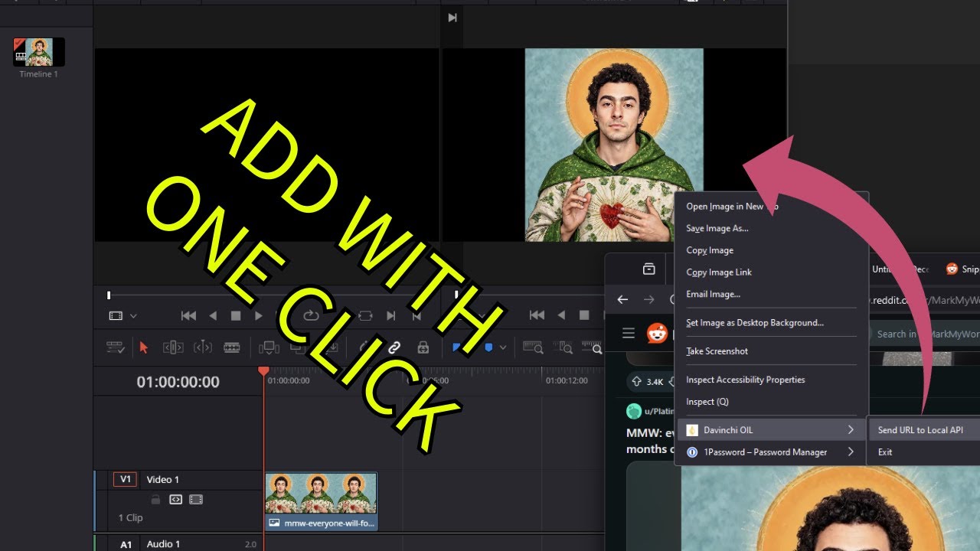This screenshot has width=980, height=551.
Task: Choose Inspect Accessibility Properties
Action: pyautogui.click(x=772, y=380)
